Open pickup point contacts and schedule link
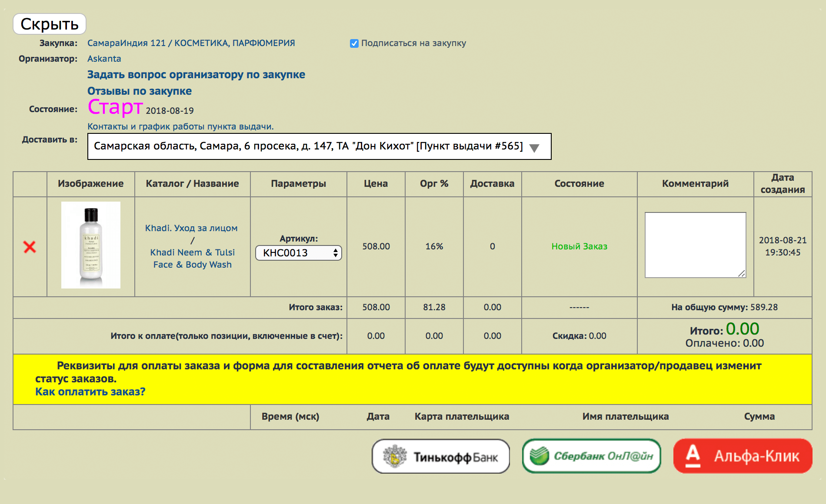Viewport: 826px width, 504px height. tap(180, 126)
